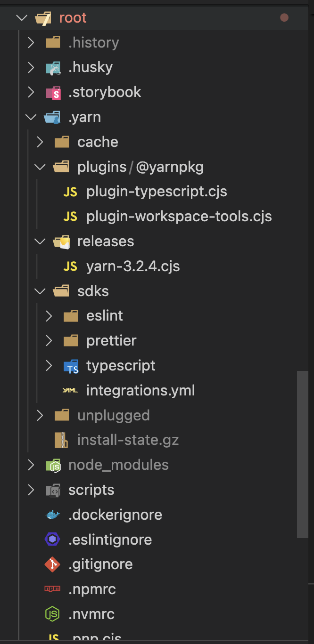Click the Git icon next to .gitignore
Image resolution: width=314 pixels, height=644 pixels.
coord(53,564)
